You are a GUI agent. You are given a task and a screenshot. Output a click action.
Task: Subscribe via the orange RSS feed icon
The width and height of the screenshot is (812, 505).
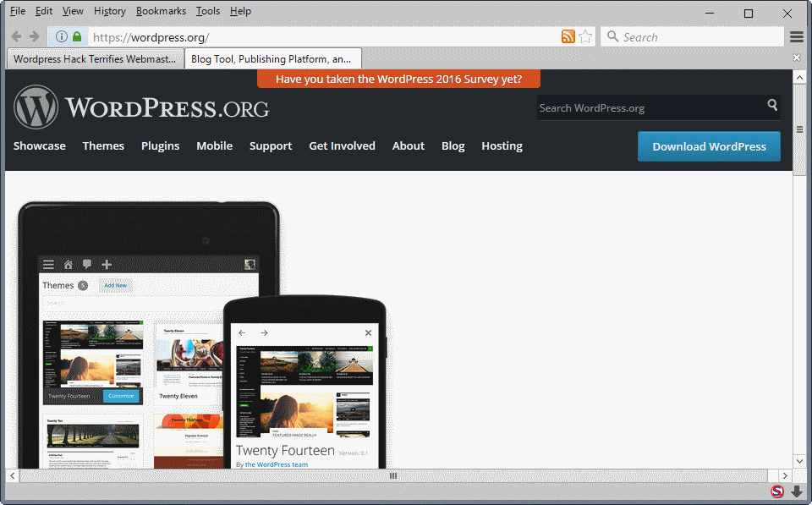point(568,36)
